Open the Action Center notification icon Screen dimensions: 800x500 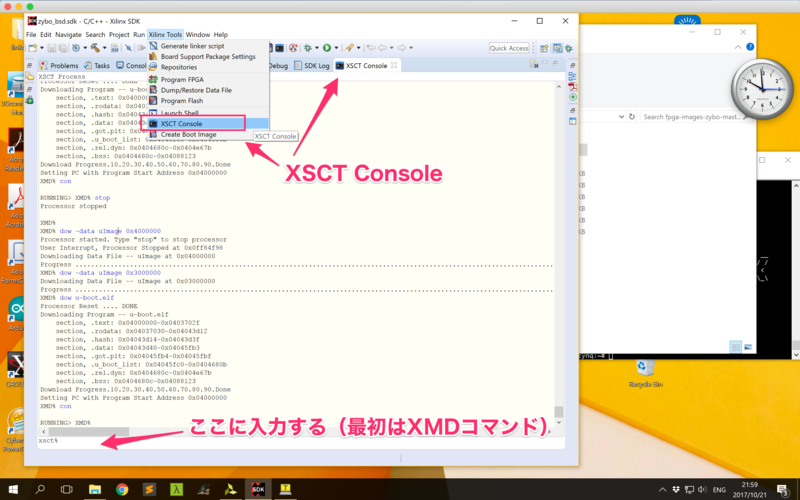click(x=784, y=489)
